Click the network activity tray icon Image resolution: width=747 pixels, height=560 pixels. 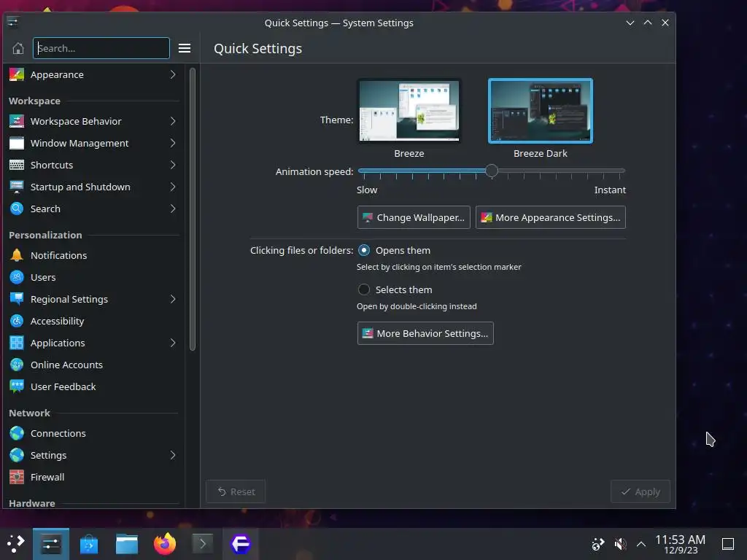click(x=598, y=544)
